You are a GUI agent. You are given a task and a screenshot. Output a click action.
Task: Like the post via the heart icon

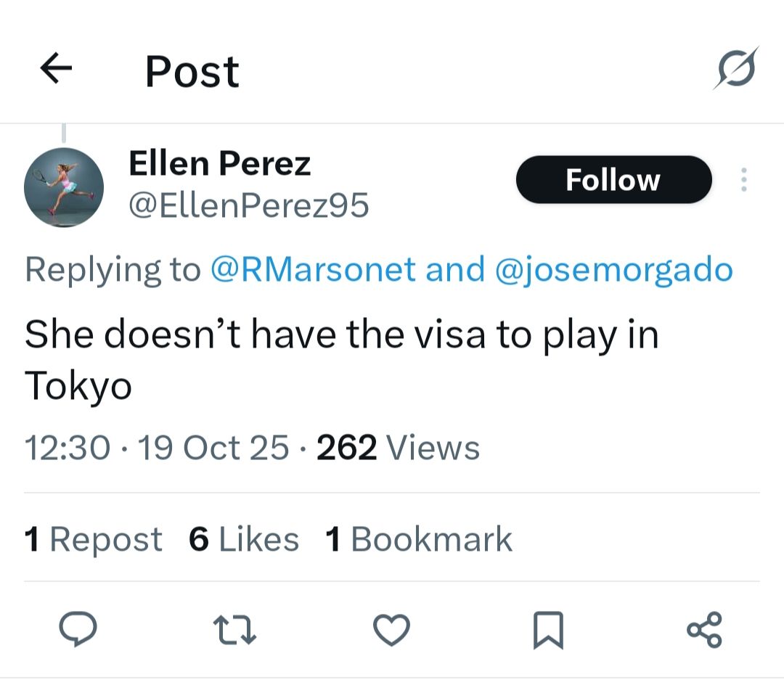click(392, 630)
